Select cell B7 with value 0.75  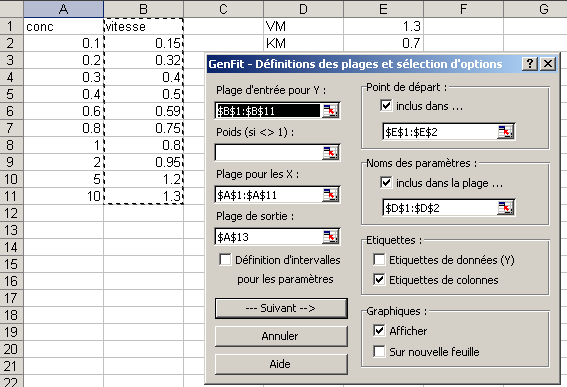click(x=144, y=128)
